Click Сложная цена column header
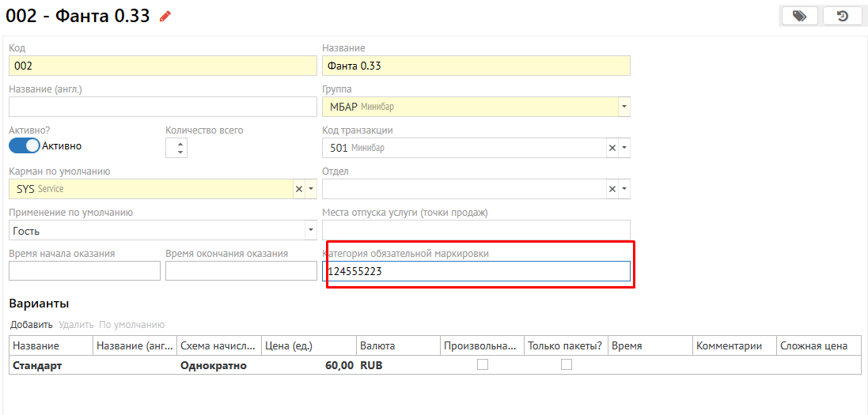Image resolution: width=868 pixels, height=415 pixels. tap(819, 346)
